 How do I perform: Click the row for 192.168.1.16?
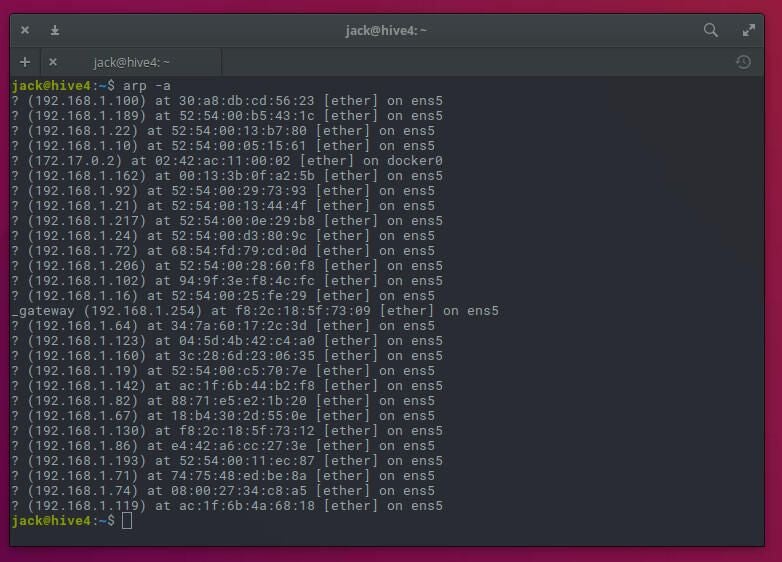(x=223, y=295)
